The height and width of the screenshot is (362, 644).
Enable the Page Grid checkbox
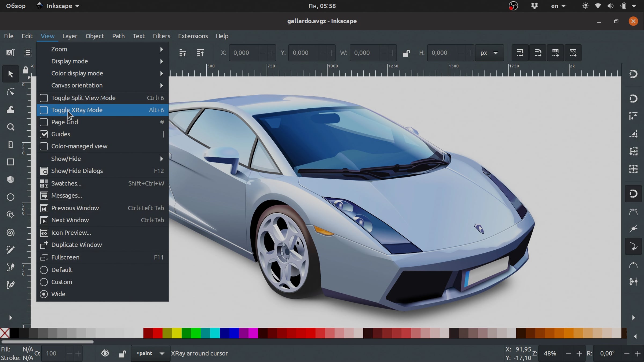pos(44,122)
